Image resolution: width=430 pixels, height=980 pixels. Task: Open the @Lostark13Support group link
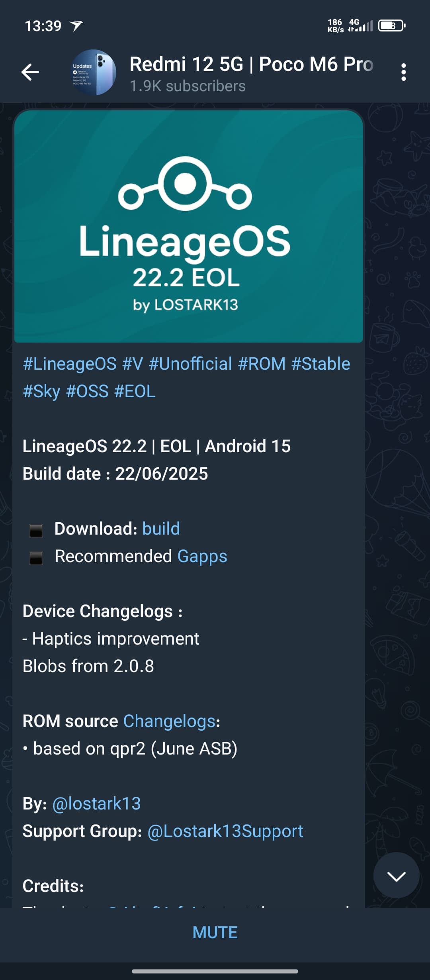point(225,831)
